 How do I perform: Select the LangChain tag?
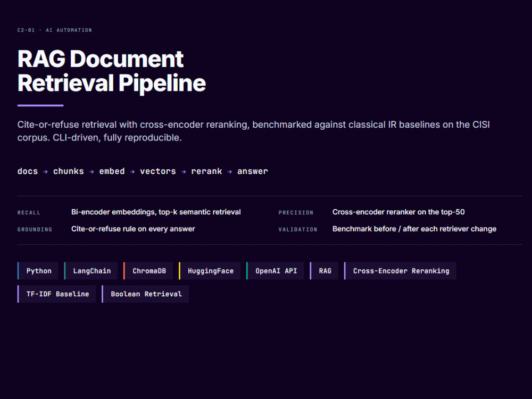[91, 271]
